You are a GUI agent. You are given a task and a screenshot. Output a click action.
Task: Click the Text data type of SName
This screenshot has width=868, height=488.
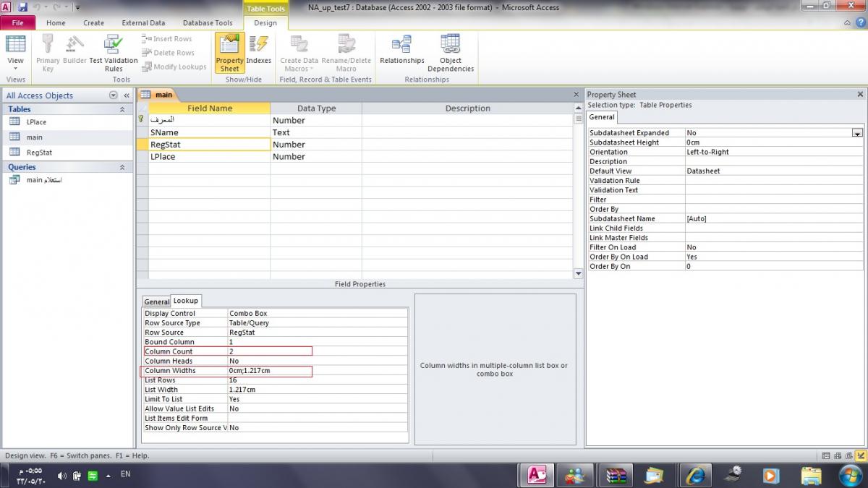point(316,132)
